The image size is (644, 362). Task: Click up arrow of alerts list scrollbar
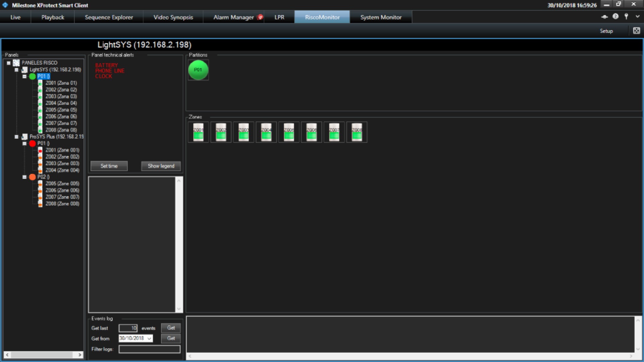(x=179, y=181)
